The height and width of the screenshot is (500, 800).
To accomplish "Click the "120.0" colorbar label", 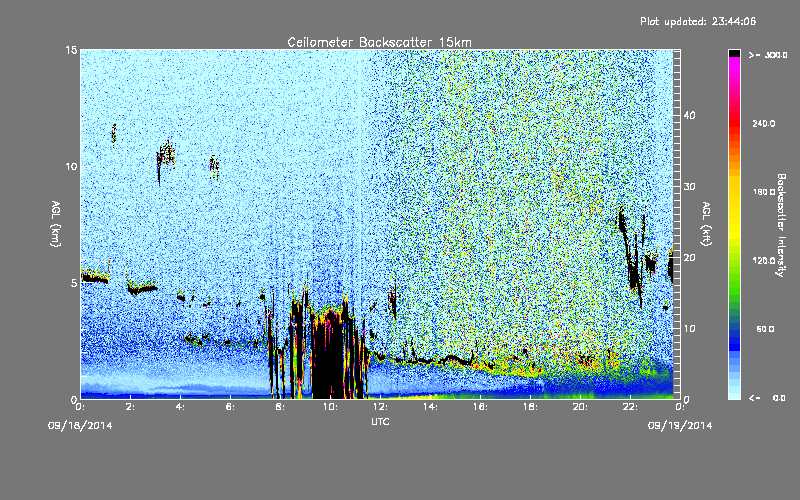I will click(x=764, y=261).
